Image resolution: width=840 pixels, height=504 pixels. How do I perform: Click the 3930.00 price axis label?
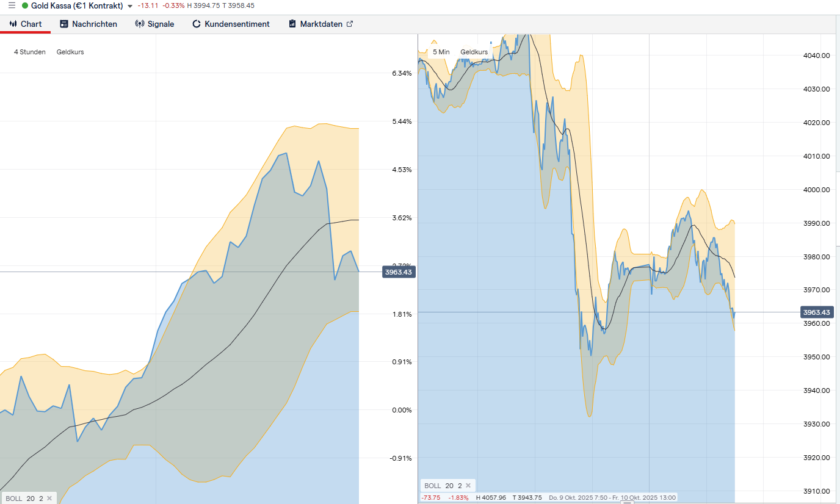(816, 424)
